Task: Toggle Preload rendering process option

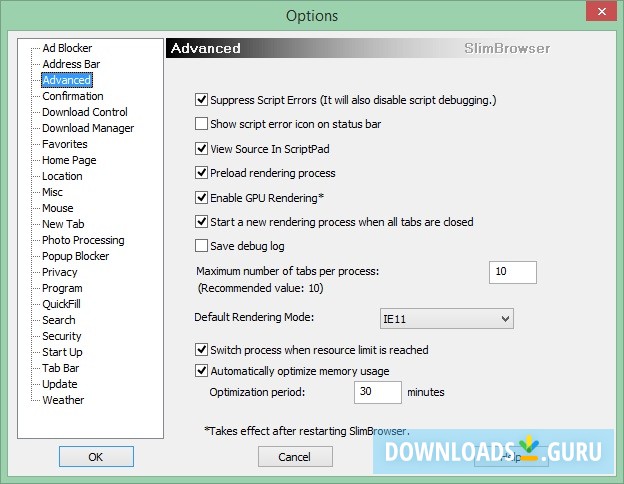Action: pos(201,173)
